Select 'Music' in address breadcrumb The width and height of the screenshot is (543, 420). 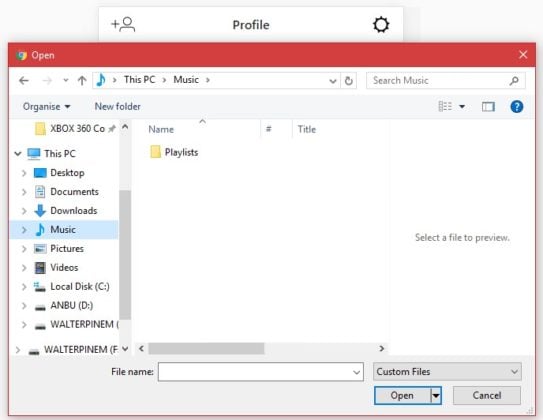(186, 80)
